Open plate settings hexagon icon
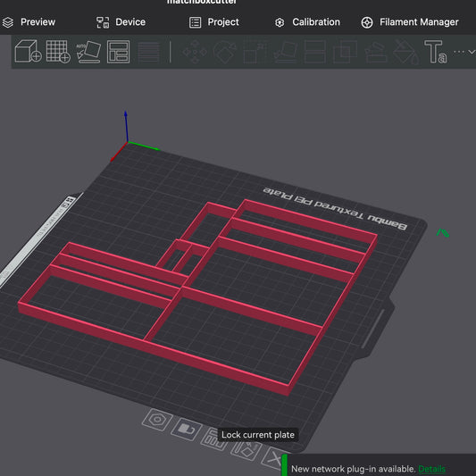476x476 pixels. (157, 420)
